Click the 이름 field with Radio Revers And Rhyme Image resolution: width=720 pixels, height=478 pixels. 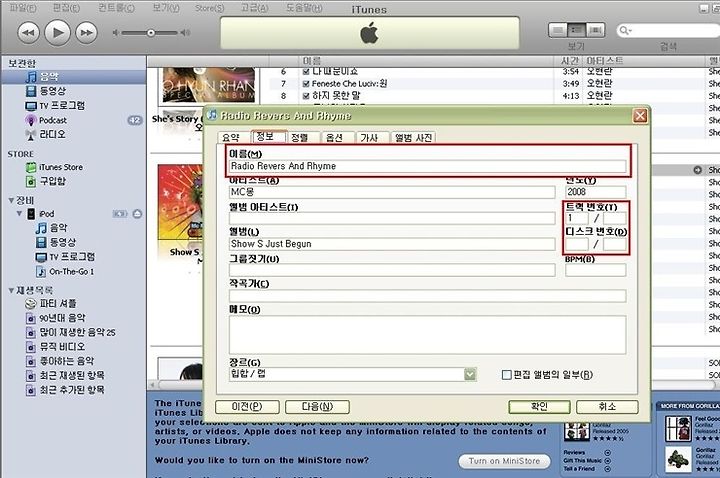click(x=428, y=166)
